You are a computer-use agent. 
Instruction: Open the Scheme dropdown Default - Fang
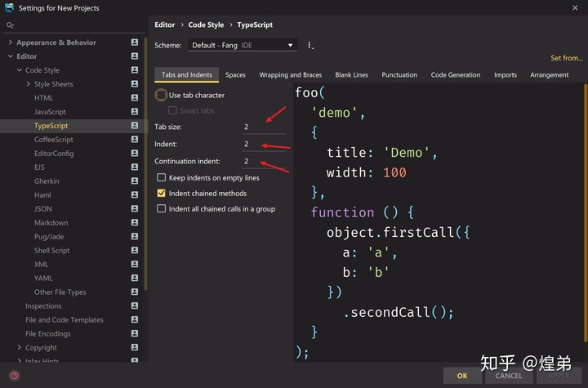pyautogui.click(x=243, y=46)
